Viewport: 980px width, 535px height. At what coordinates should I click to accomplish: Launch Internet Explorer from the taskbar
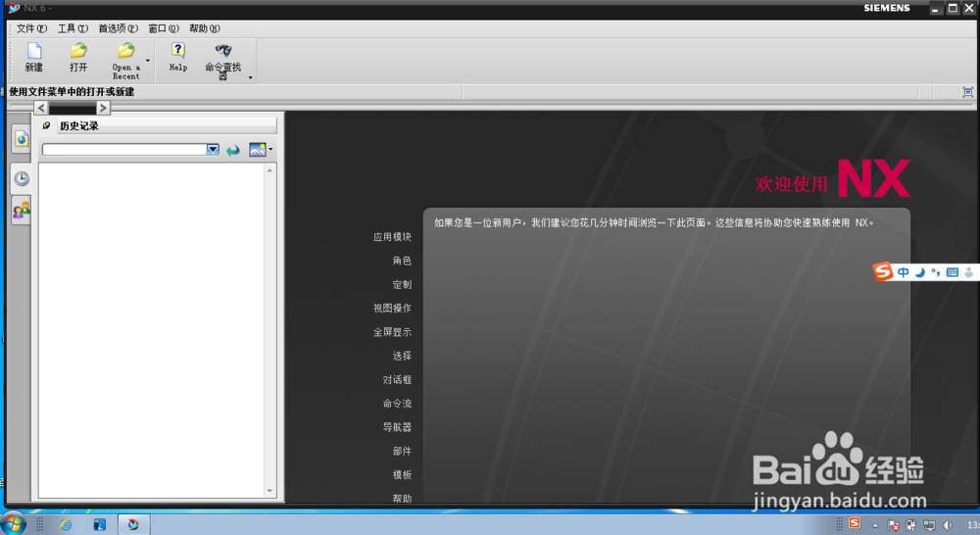coord(66,524)
